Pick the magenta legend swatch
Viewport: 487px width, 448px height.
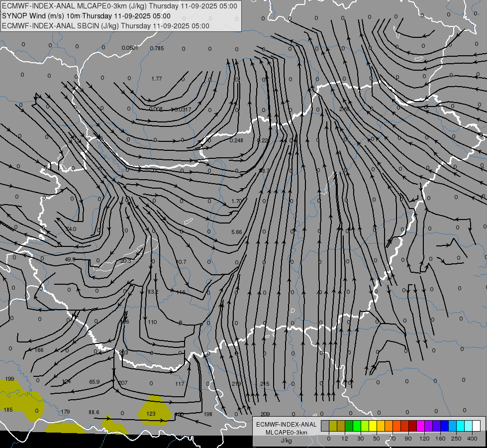(x=421, y=426)
